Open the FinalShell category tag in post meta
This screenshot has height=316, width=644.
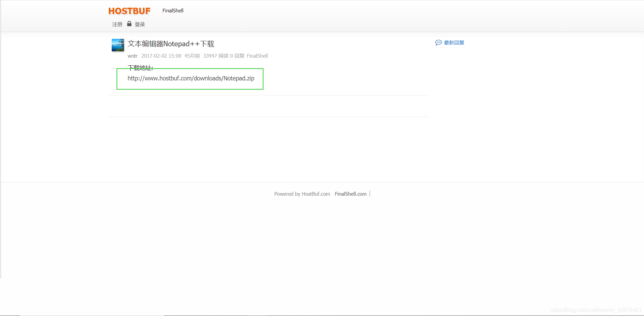coord(257,56)
